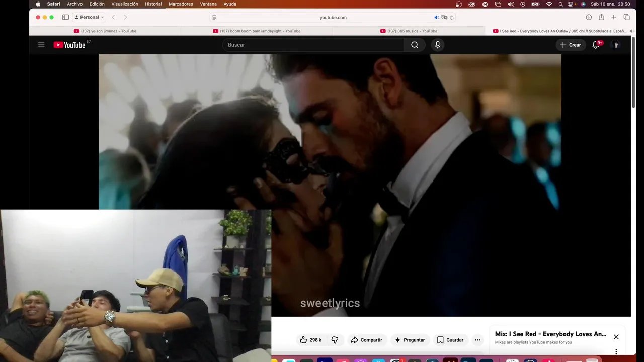Open the Edición menu
Screen dimensions: 644x362
tap(97, 4)
